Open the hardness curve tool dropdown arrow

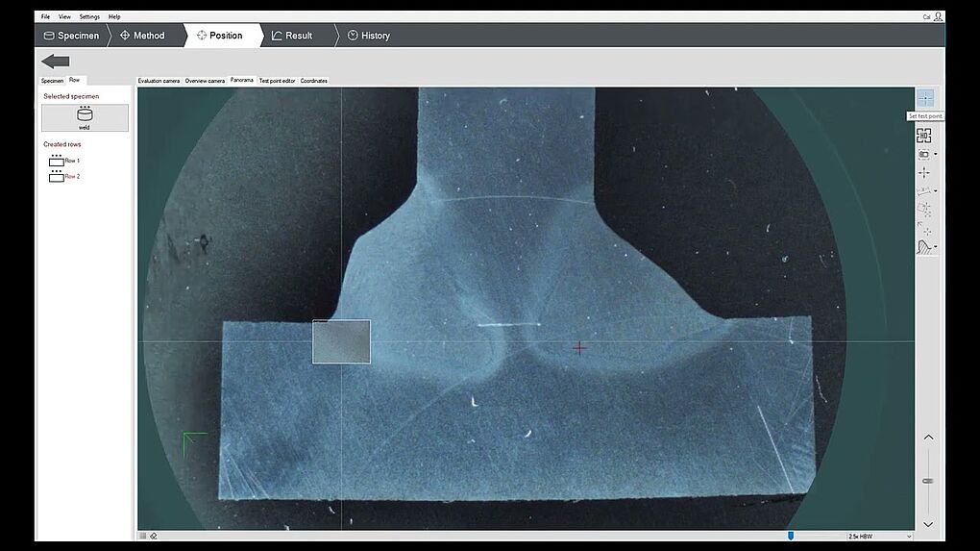tap(936, 248)
